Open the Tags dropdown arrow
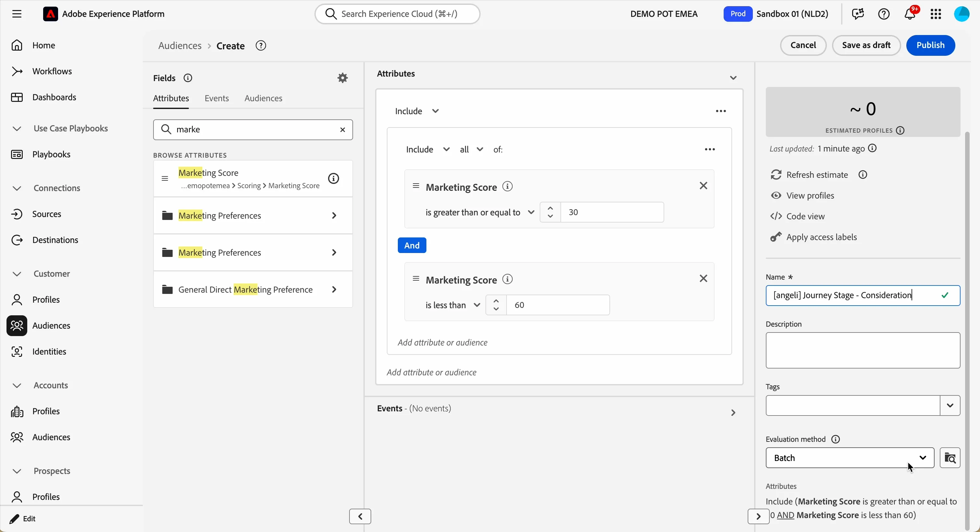980x532 pixels. [950, 406]
